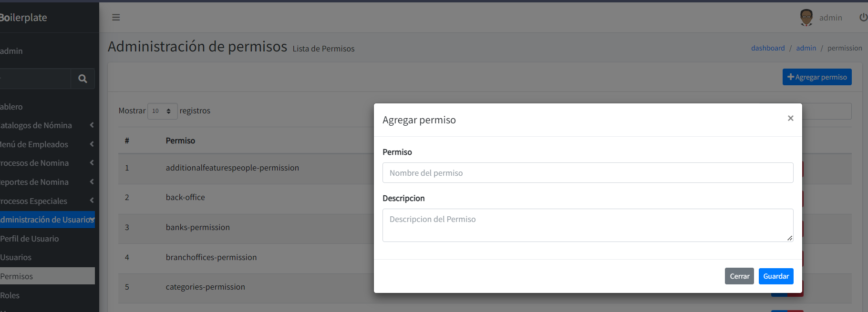Click the Nombre del permiso input field

click(x=588, y=173)
